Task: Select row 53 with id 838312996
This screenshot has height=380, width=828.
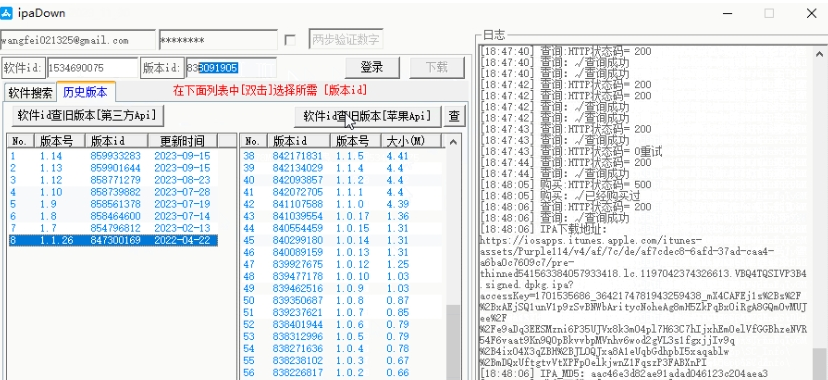Action: (342, 337)
